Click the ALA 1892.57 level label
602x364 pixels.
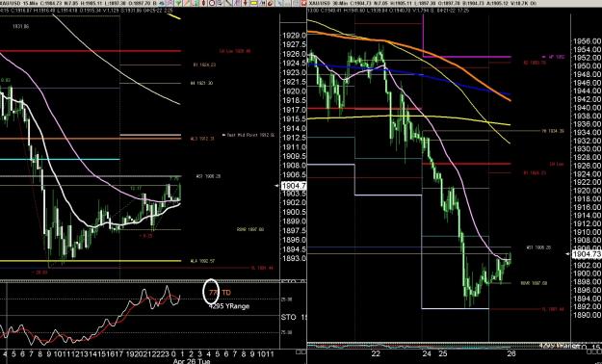[x=202, y=261]
